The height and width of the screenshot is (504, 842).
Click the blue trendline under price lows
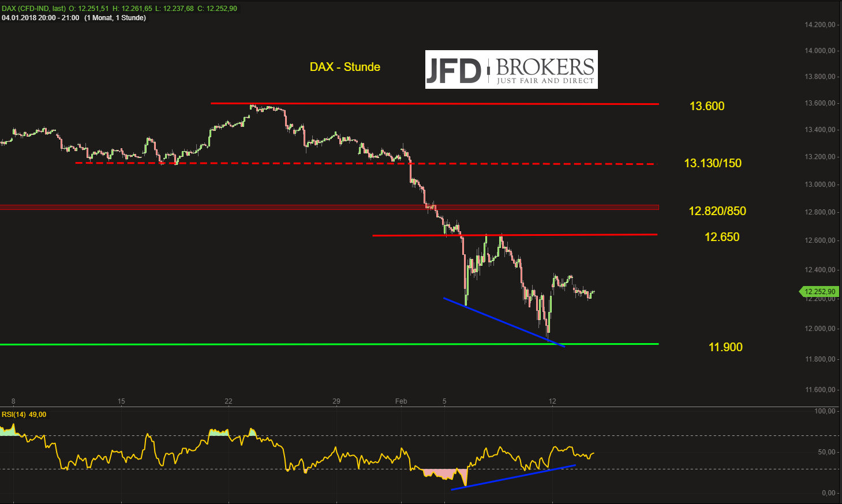[504, 322]
